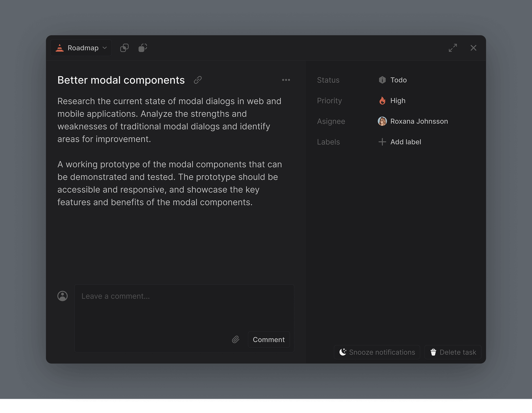532x413 pixels.
Task: Click Delete task button
Action: tap(453, 352)
